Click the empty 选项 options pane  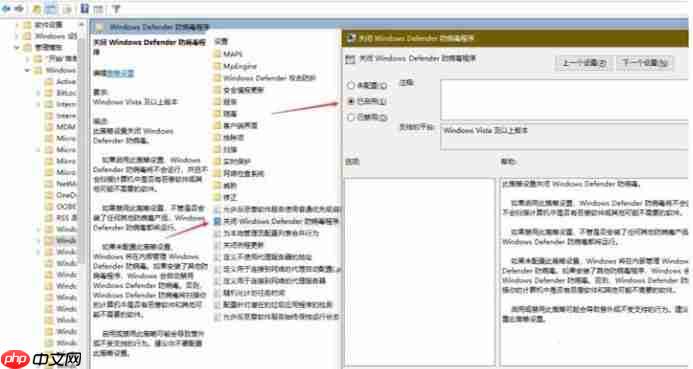click(419, 271)
